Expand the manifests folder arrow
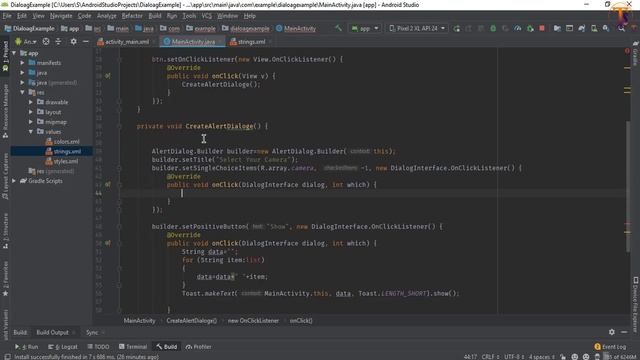This screenshot has width=640, height=360. click(22, 63)
